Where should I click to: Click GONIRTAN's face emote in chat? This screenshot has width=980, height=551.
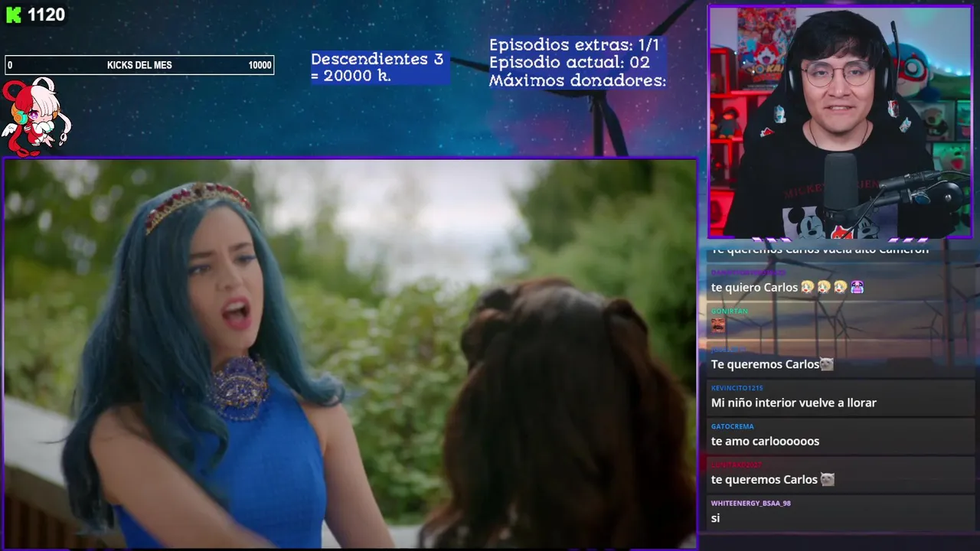tap(717, 325)
